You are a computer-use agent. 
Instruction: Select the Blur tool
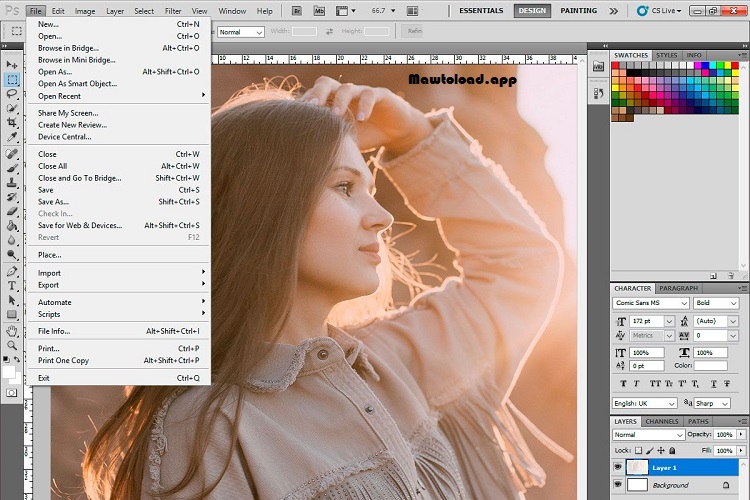(x=12, y=240)
